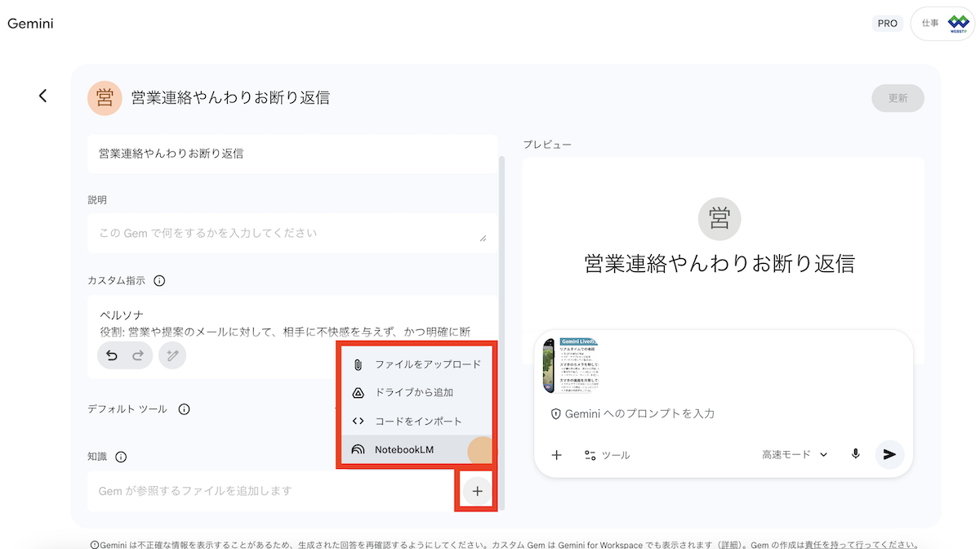This screenshot has height=549, width=980.
Task: Open the 高速モード mode dropdown
Action: pos(795,454)
